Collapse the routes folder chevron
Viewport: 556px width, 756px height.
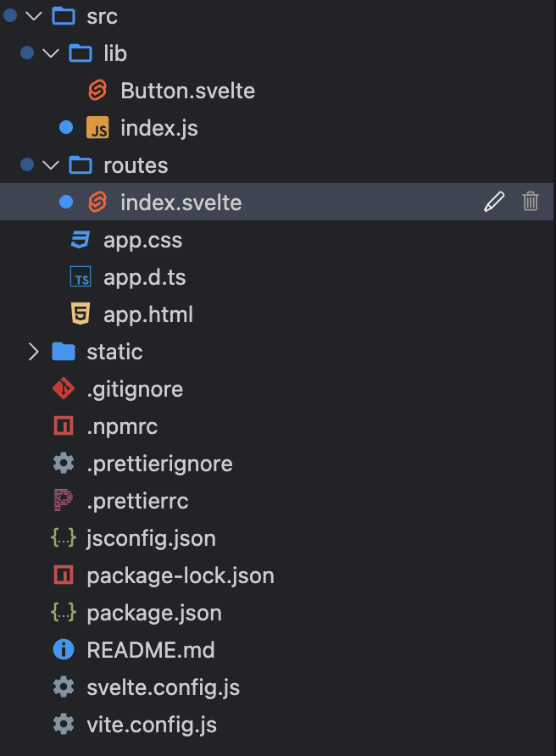(51, 165)
